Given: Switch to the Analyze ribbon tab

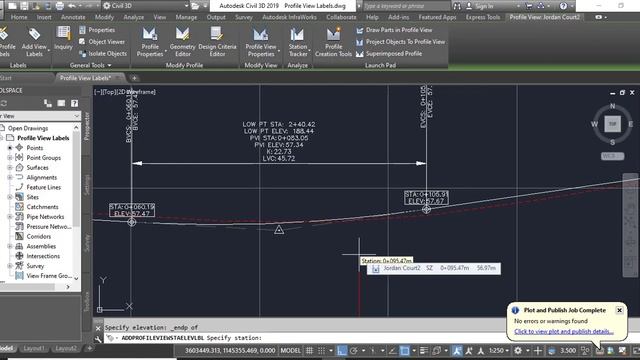Looking at the screenshot, I should click(133, 17).
